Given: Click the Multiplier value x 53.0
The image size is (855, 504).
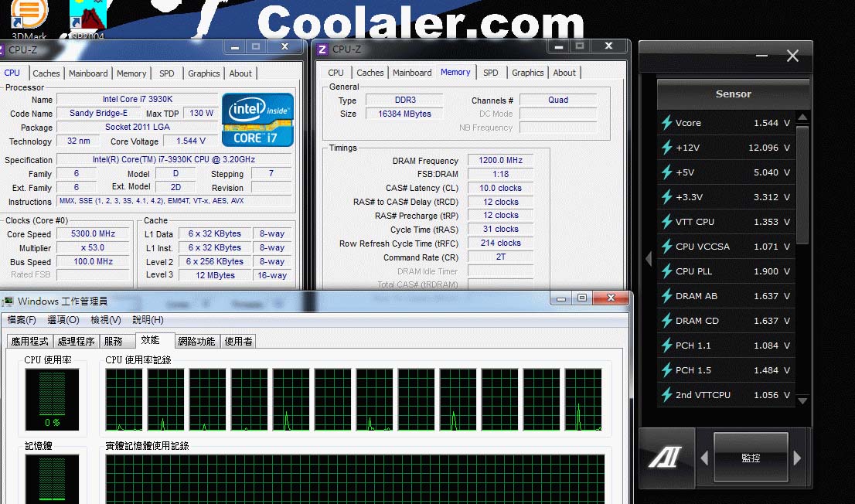Looking at the screenshot, I should click(94, 247).
